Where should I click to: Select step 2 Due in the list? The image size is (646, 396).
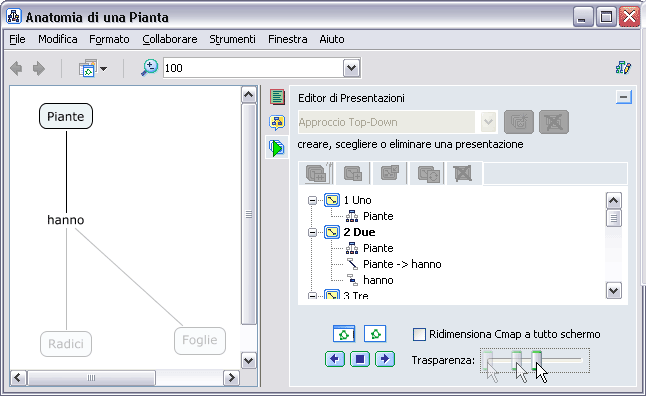tap(359, 232)
